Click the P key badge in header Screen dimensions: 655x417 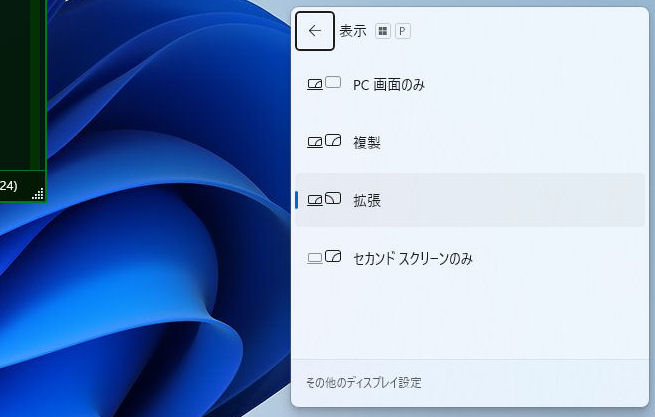tap(402, 31)
